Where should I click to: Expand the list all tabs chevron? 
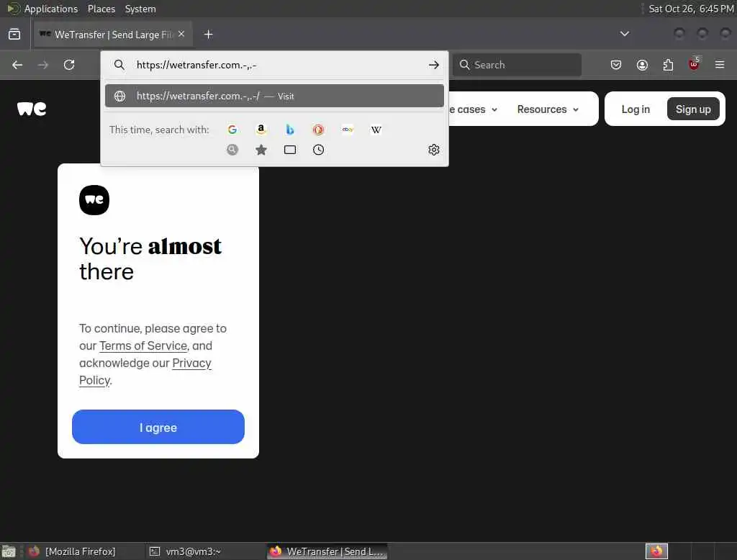point(624,34)
